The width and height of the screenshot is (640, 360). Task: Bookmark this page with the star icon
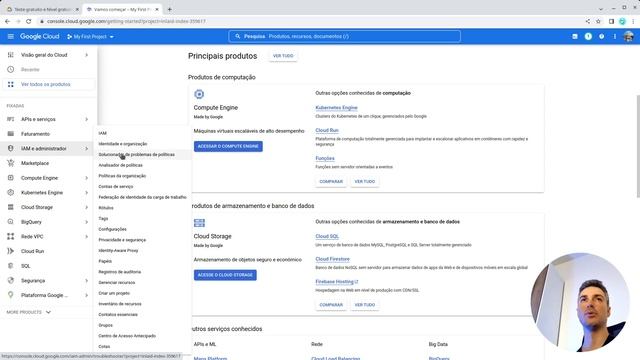tap(598, 21)
